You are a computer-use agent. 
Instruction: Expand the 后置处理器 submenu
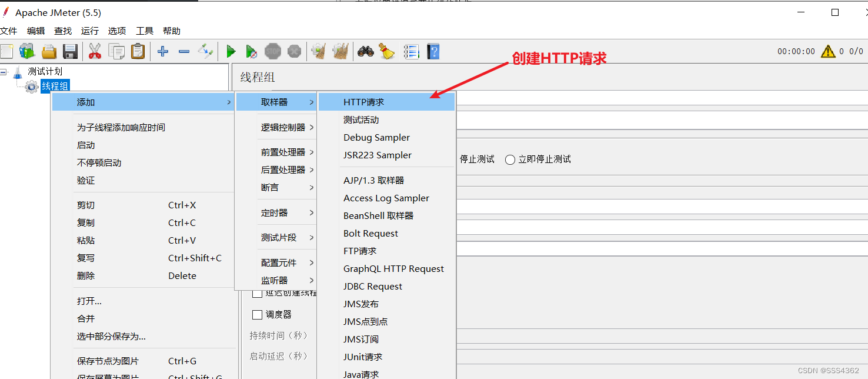click(x=276, y=169)
